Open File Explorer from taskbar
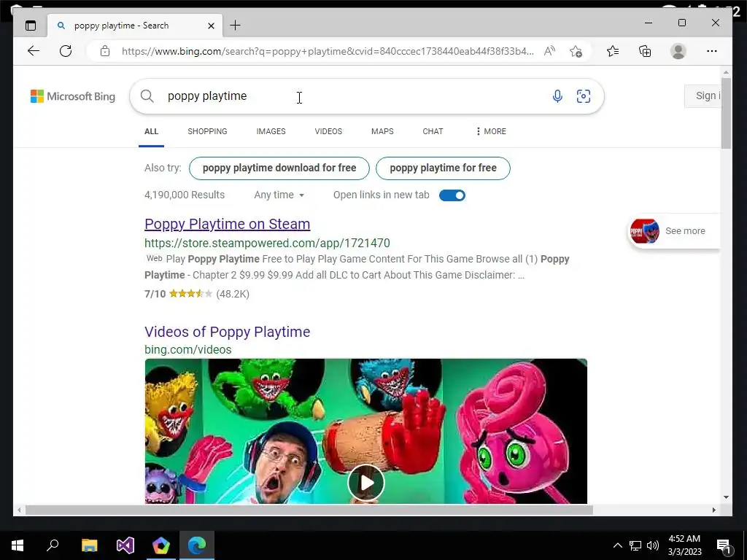Image resolution: width=747 pixels, height=560 pixels. tap(89, 545)
